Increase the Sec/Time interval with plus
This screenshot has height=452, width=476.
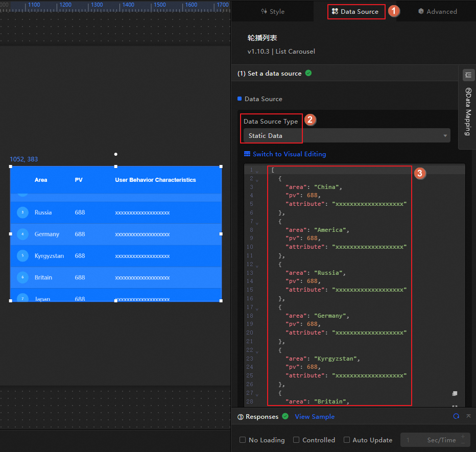point(463,437)
